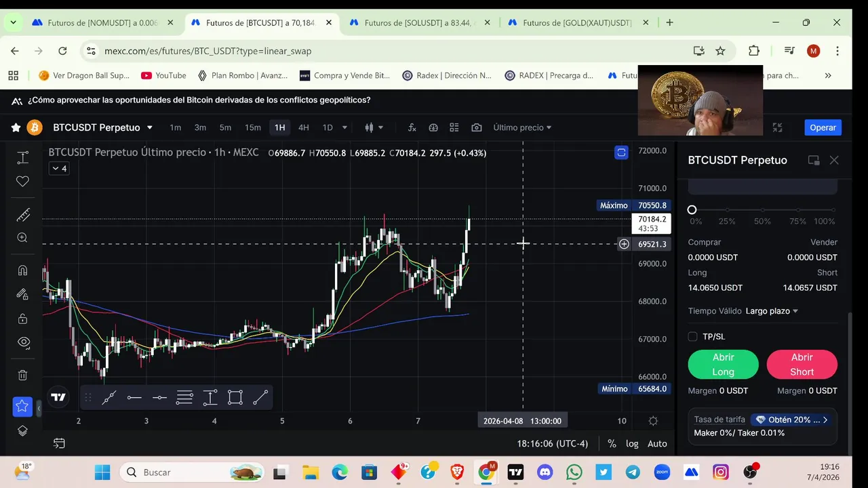Switch to the SOLUSDT futures browser tab
The height and width of the screenshot is (488, 868).
(420, 22)
